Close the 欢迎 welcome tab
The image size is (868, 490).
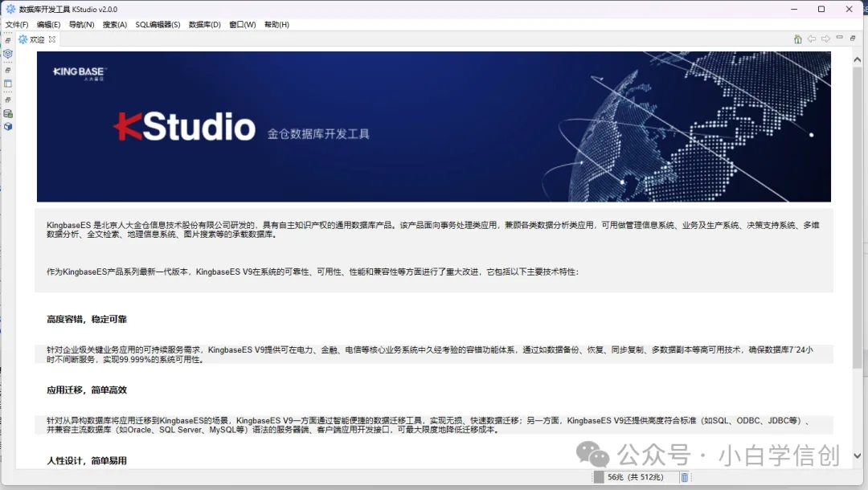click(51, 38)
